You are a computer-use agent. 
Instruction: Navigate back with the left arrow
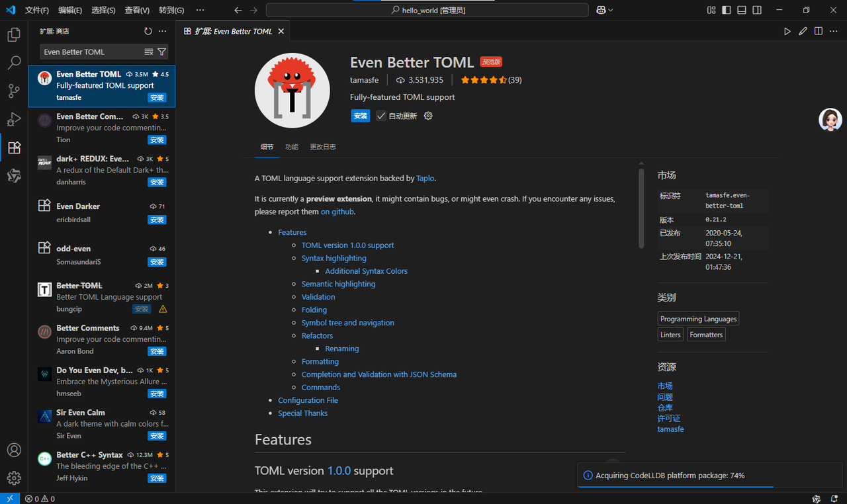(238, 10)
